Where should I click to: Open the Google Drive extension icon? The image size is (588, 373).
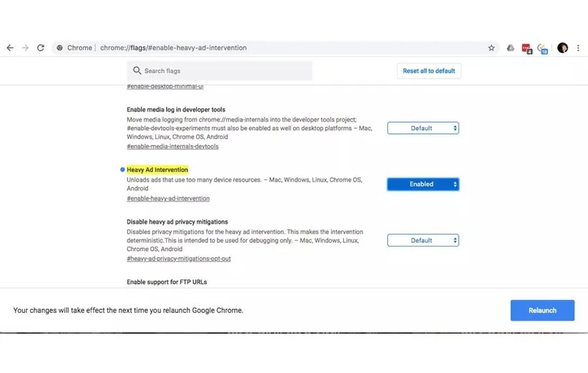pos(510,48)
